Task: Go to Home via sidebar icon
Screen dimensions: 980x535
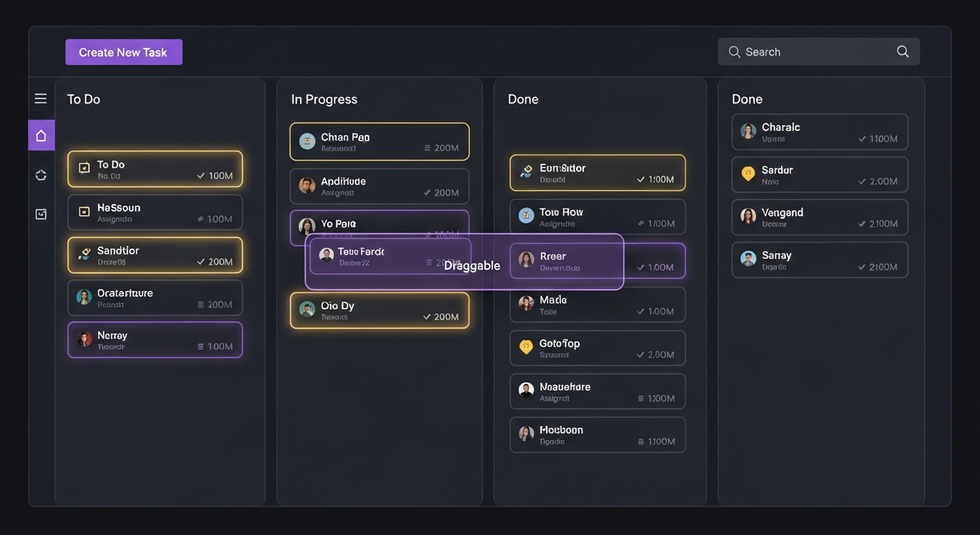Action: tap(41, 135)
